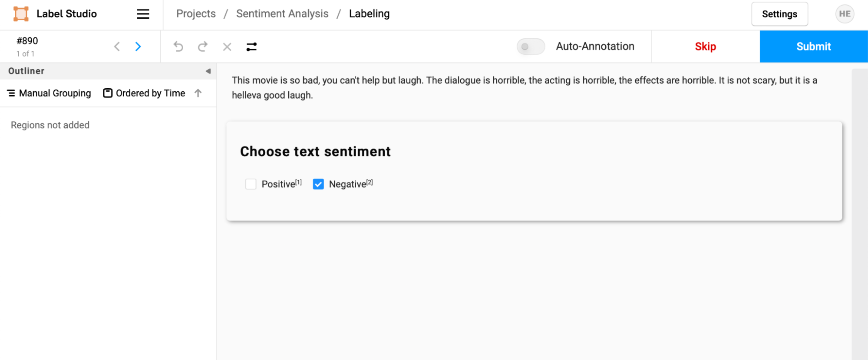Collapse the Outliner panel triangle
The width and height of the screenshot is (868, 360).
[x=208, y=71]
